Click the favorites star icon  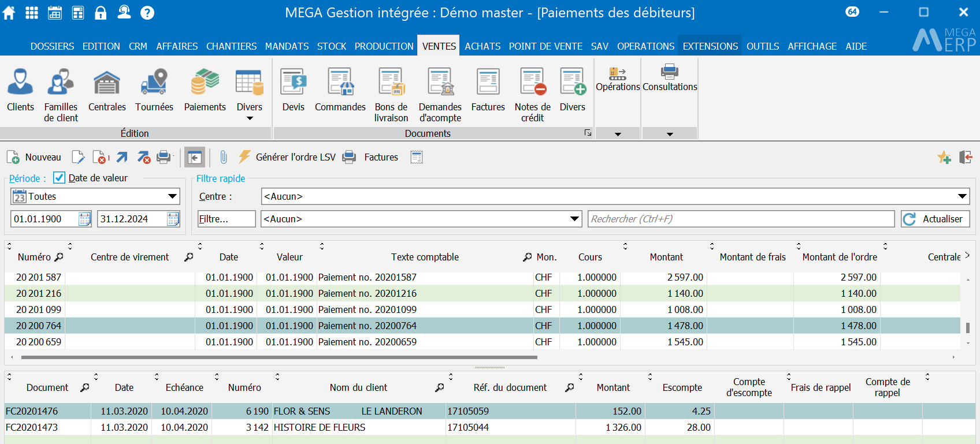(x=944, y=157)
